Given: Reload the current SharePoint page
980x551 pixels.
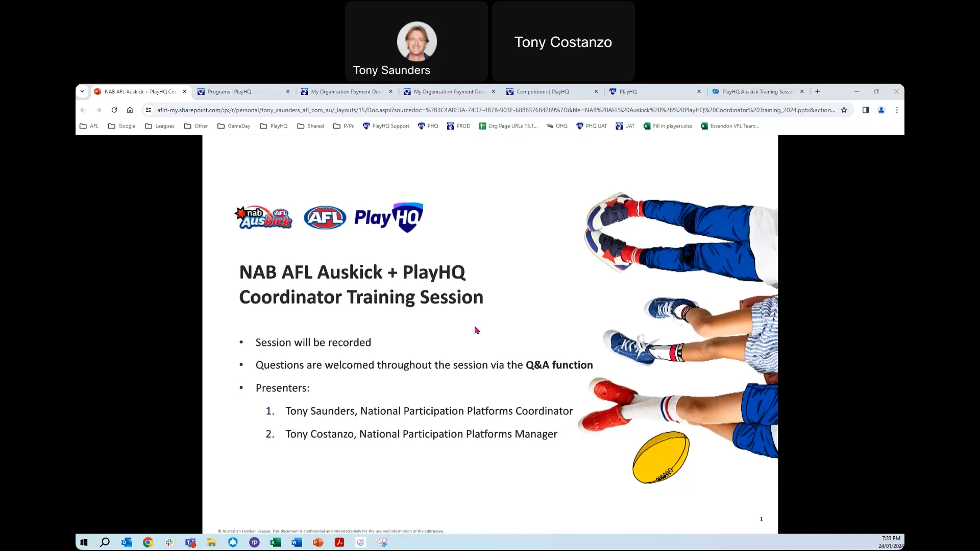Looking at the screenshot, I should pos(114,110).
